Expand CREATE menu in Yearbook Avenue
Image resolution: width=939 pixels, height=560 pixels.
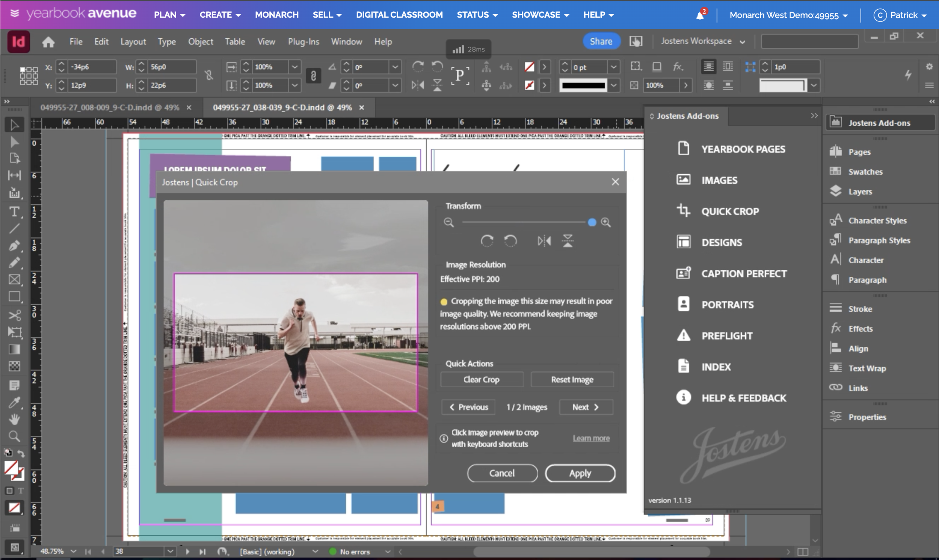point(220,15)
